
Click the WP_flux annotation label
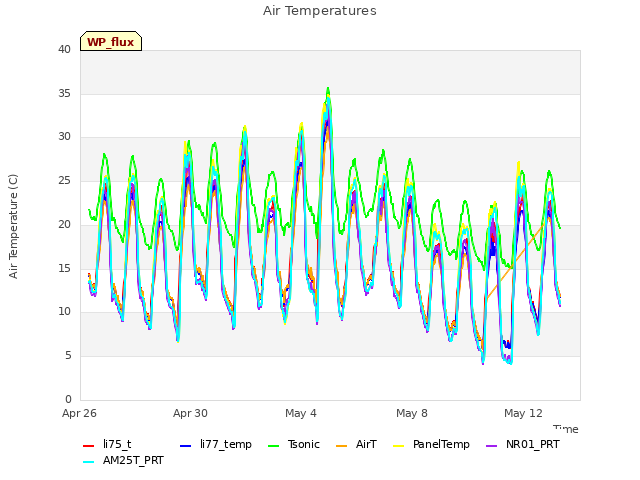coord(111,42)
